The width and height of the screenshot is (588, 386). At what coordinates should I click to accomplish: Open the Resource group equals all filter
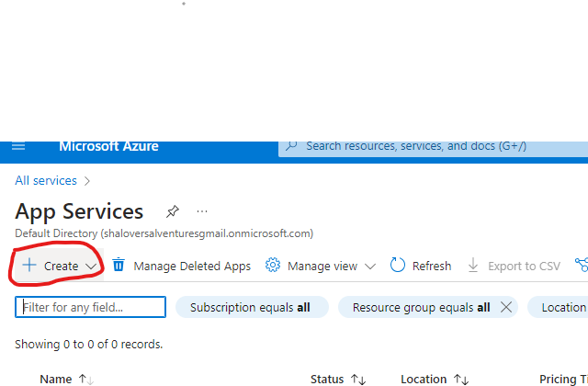421,307
